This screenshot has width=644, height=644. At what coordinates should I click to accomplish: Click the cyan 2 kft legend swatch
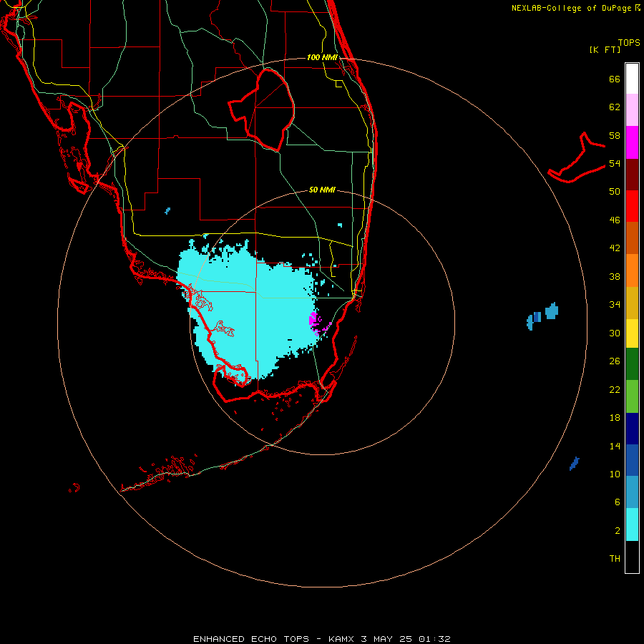tap(632, 525)
